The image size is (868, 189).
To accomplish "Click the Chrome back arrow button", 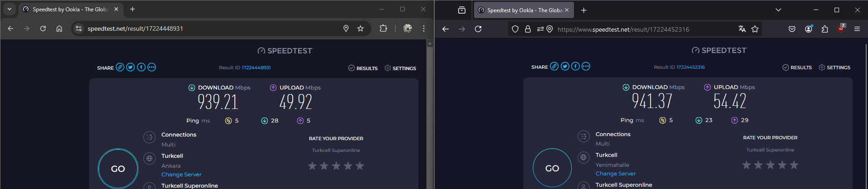I will click(10, 28).
